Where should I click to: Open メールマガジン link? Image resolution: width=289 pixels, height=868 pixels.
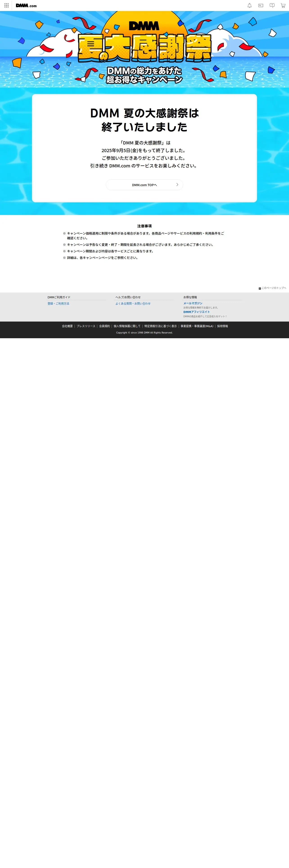pos(193,303)
